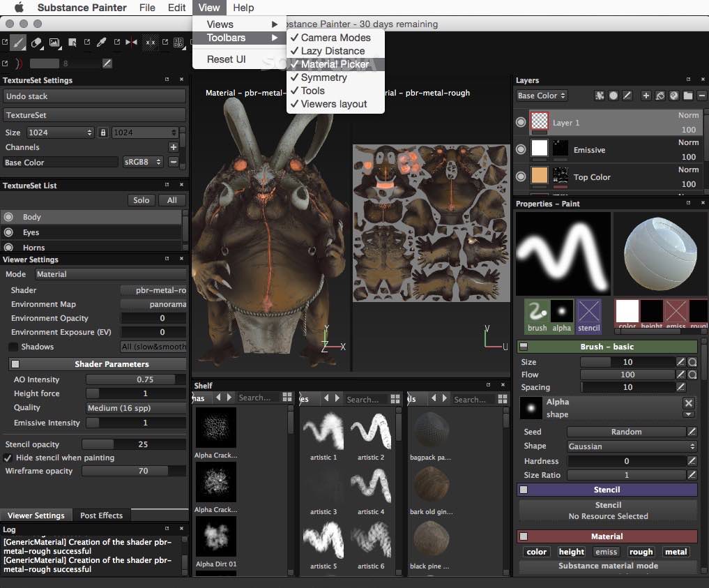Toggle visibility of Layer 1
The image size is (709, 588).
[x=521, y=122]
